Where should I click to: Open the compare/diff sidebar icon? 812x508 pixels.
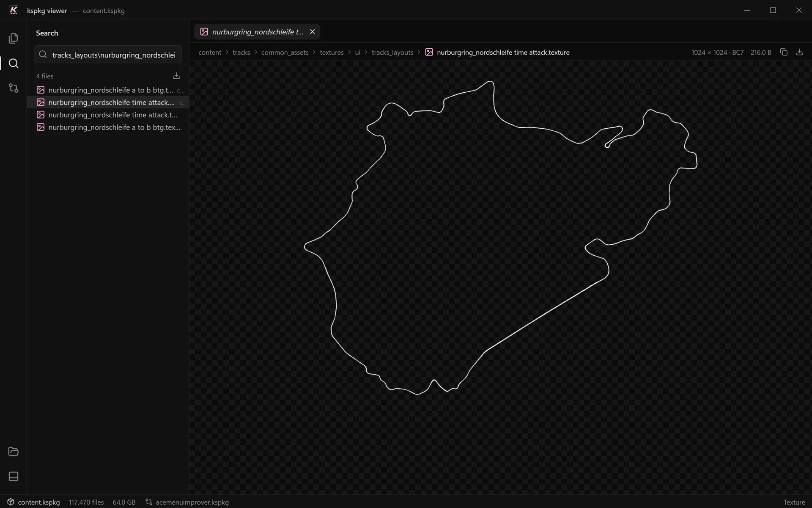[x=13, y=88]
